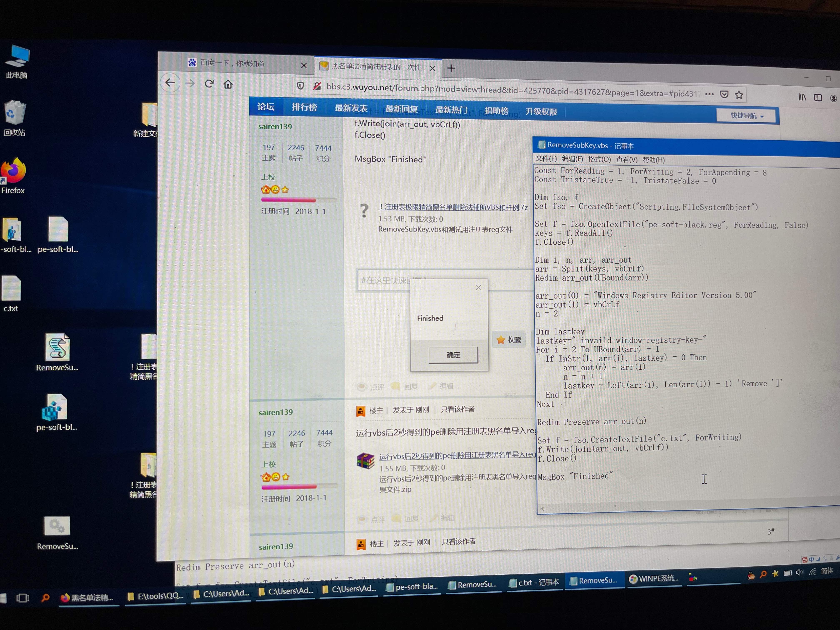Select the RemoveSu... script icon with scroll image
Image resolution: width=840 pixels, height=630 pixels.
(57, 352)
